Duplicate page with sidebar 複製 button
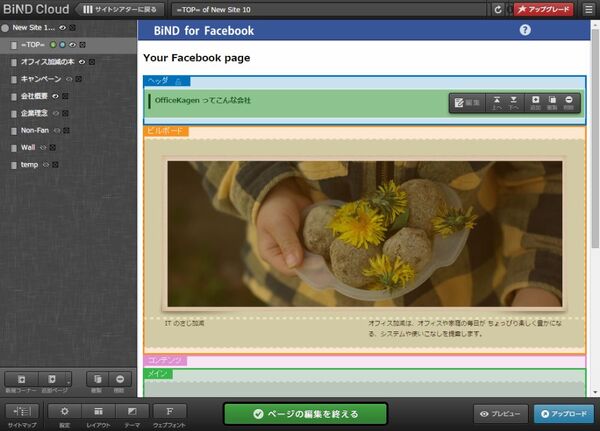 98,379
